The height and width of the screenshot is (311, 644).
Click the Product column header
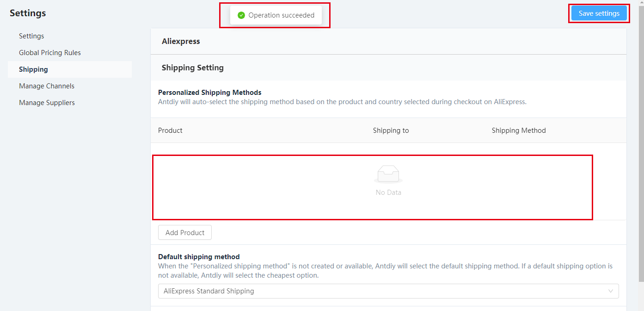[170, 131]
